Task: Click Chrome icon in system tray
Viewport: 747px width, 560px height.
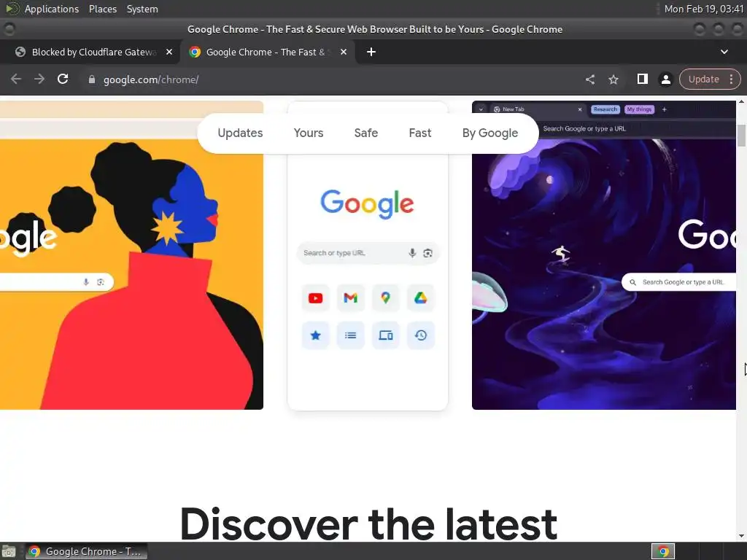Action: tap(663, 551)
